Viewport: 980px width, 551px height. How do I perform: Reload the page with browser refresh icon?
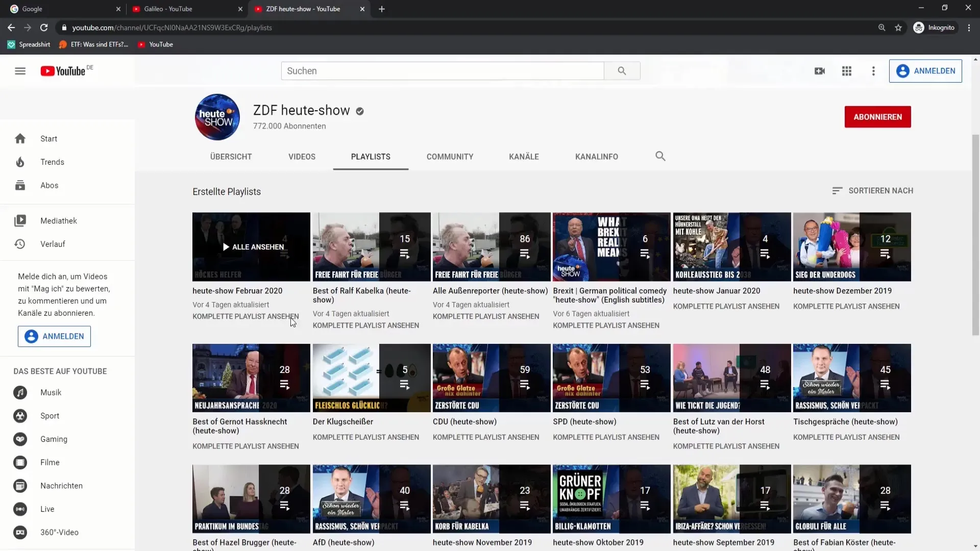pyautogui.click(x=44, y=28)
